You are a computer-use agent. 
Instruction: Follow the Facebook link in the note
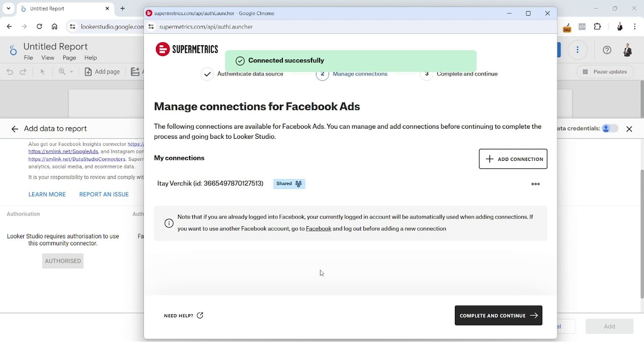tap(318, 229)
